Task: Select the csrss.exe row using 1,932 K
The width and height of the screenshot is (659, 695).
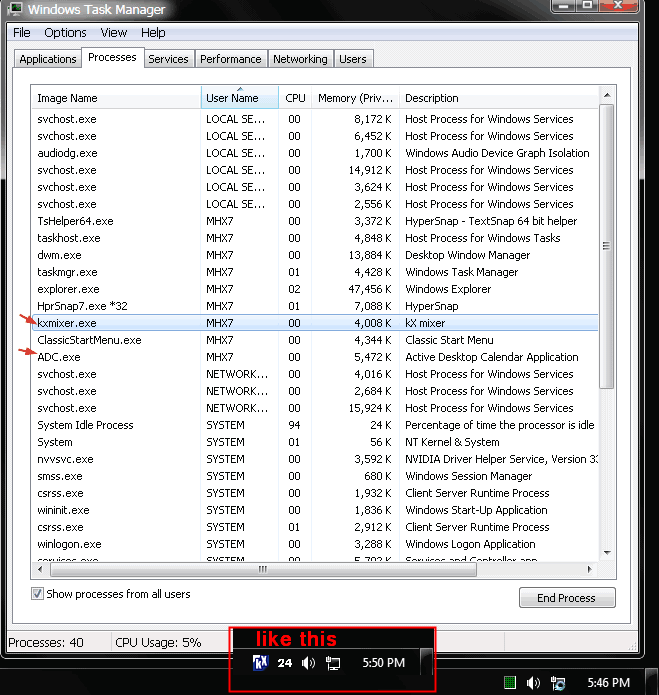Action: pos(315,493)
